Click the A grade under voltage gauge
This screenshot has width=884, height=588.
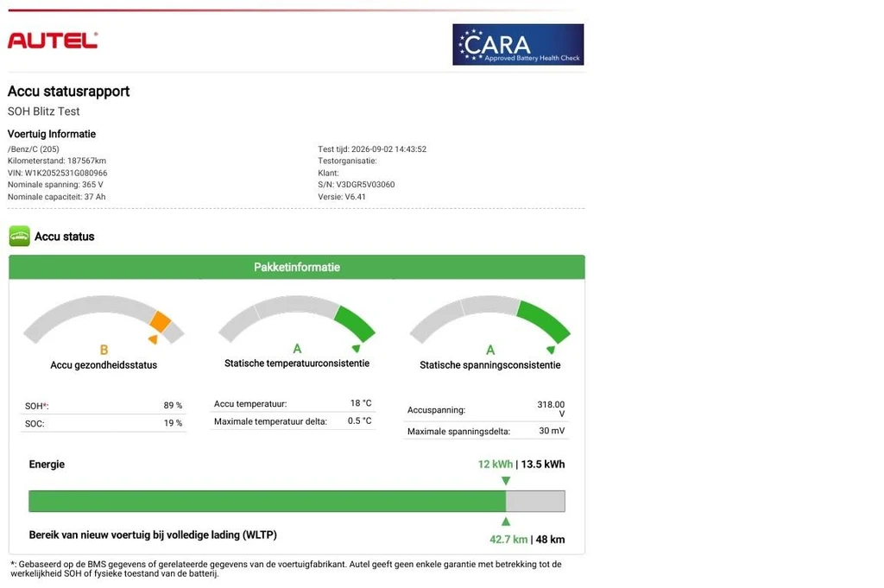[490, 350]
